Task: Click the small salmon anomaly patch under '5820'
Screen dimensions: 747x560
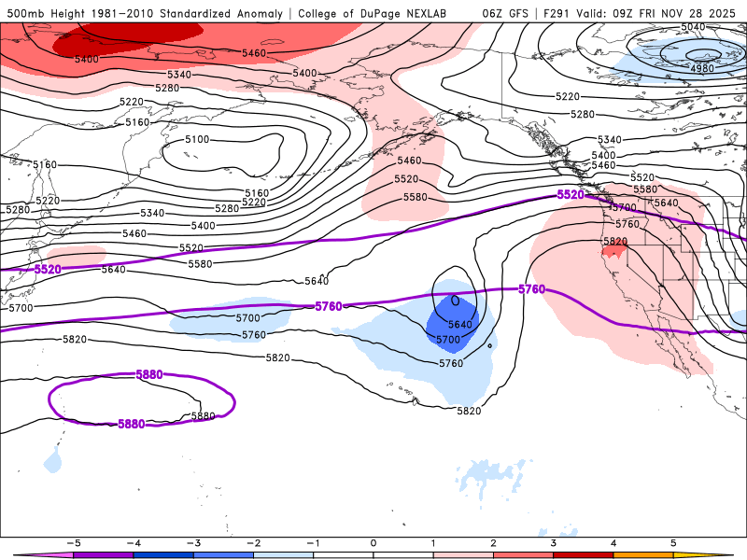Action: click(614, 252)
